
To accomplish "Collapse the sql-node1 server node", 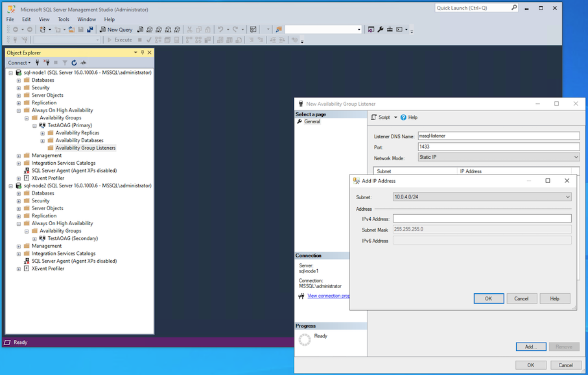I will point(11,73).
